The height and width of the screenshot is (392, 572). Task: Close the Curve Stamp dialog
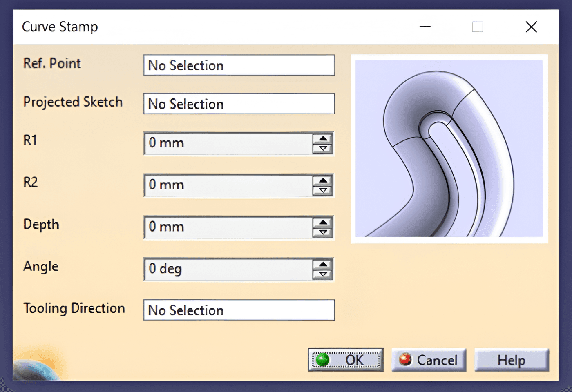pyautogui.click(x=531, y=27)
